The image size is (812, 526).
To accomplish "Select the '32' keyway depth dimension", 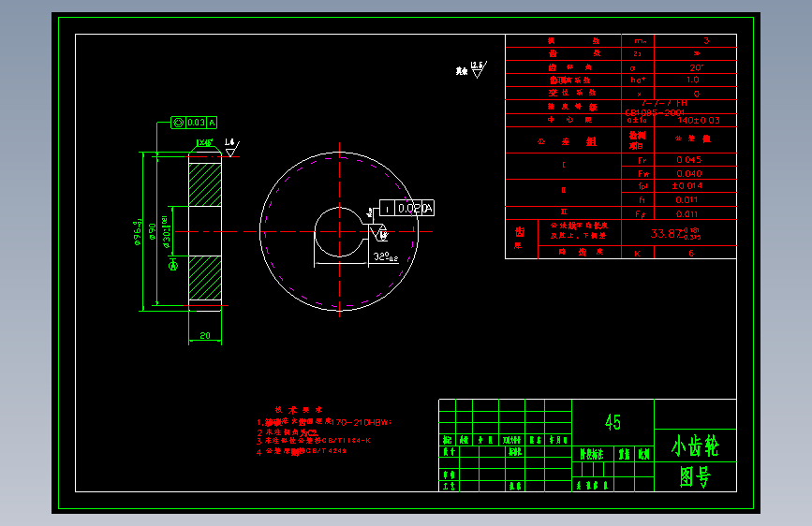I will click(x=386, y=256).
